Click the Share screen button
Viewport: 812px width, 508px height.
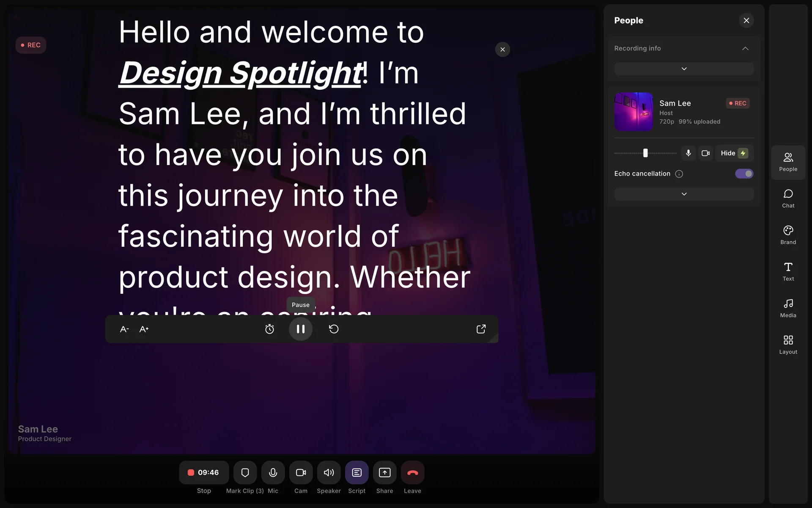click(384, 472)
